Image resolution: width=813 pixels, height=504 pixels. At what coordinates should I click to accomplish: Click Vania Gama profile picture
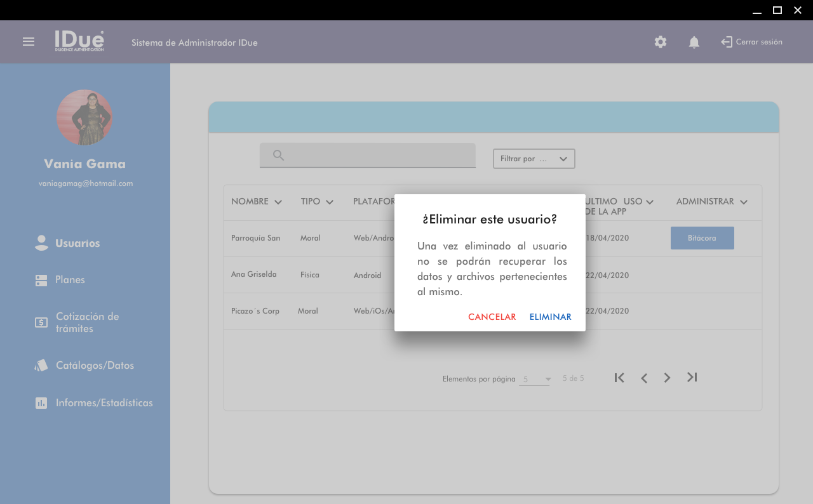click(x=84, y=117)
